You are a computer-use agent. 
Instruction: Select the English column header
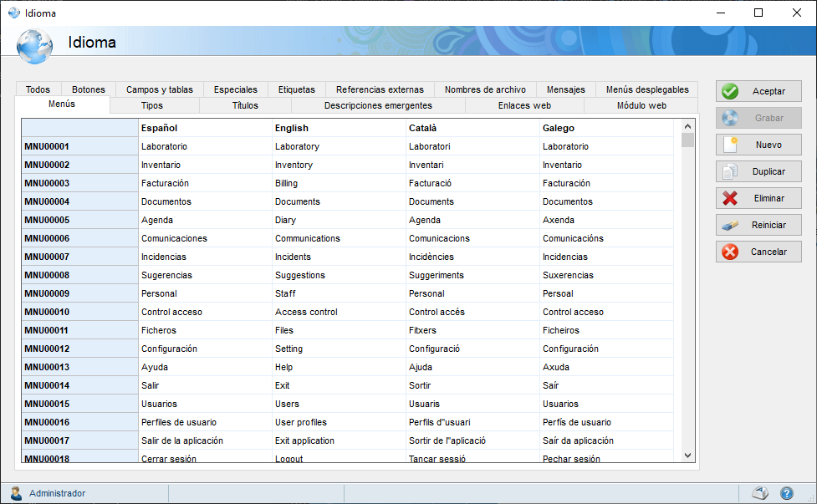tap(339, 128)
